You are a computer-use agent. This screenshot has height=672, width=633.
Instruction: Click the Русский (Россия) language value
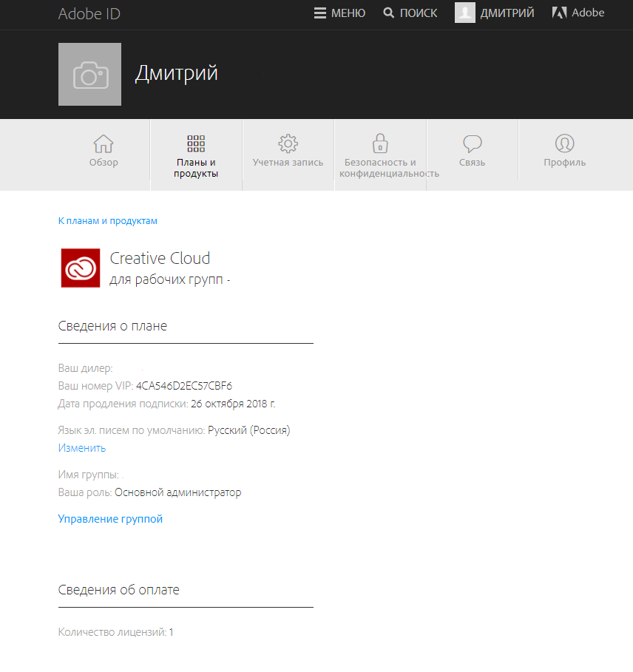249,430
